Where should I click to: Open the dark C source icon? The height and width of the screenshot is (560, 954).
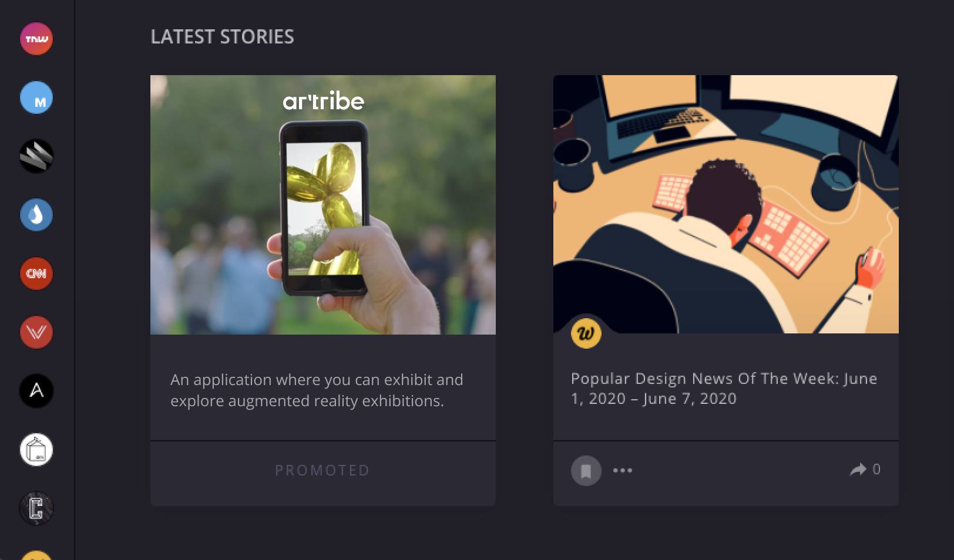tap(36, 508)
